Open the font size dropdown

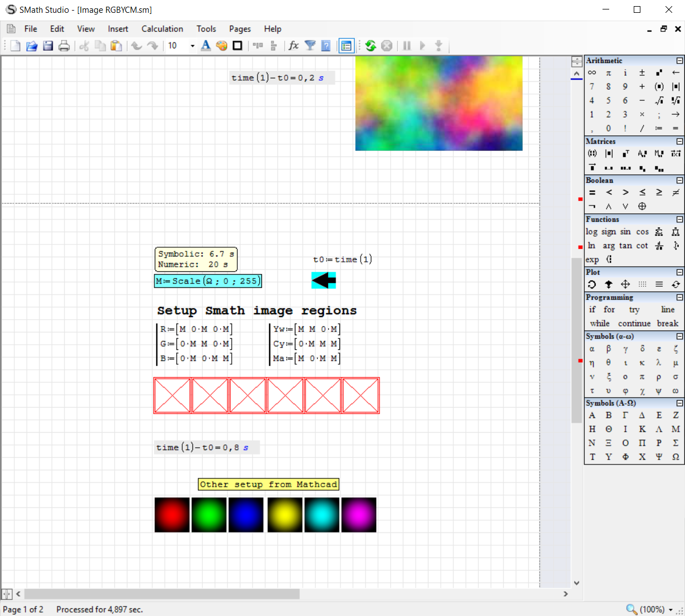192,46
